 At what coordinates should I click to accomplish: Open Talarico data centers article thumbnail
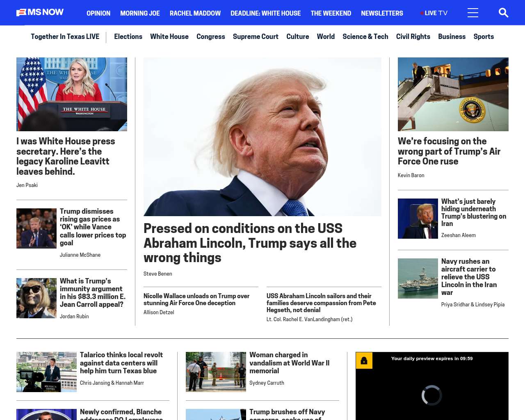pyautogui.click(x=46, y=372)
